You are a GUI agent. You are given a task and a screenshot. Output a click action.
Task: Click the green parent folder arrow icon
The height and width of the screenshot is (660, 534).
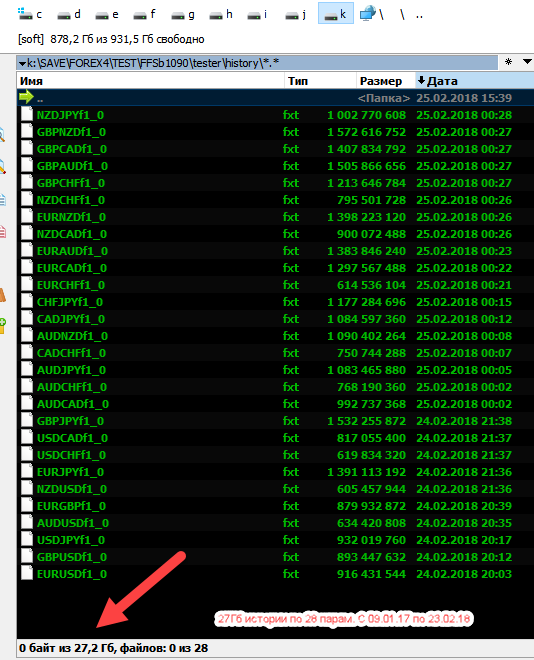[26, 97]
